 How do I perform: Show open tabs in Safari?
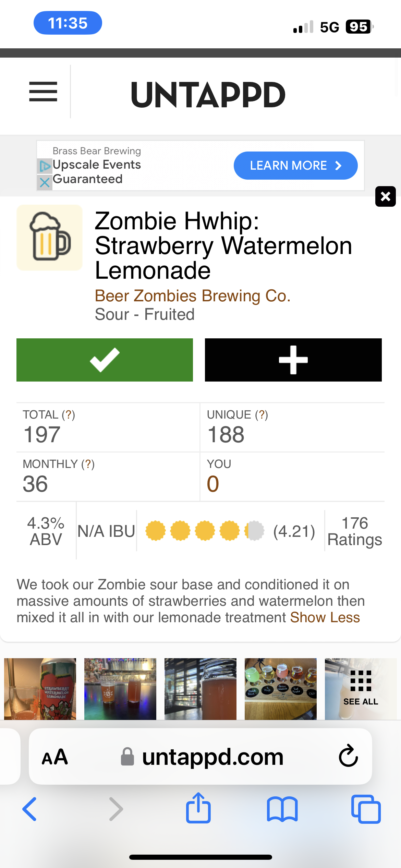coord(366,809)
